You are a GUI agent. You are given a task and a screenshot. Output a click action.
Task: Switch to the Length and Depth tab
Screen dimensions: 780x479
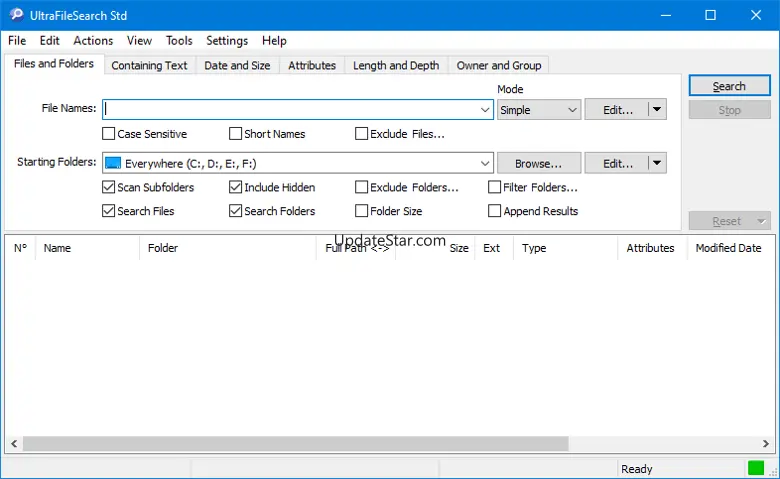(396, 66)
